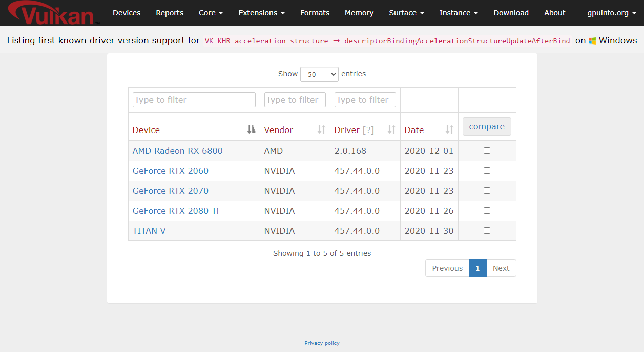Expand the Extensions menu
The height and width of the screenshot is (352, 644).
[x=261, y=13]
